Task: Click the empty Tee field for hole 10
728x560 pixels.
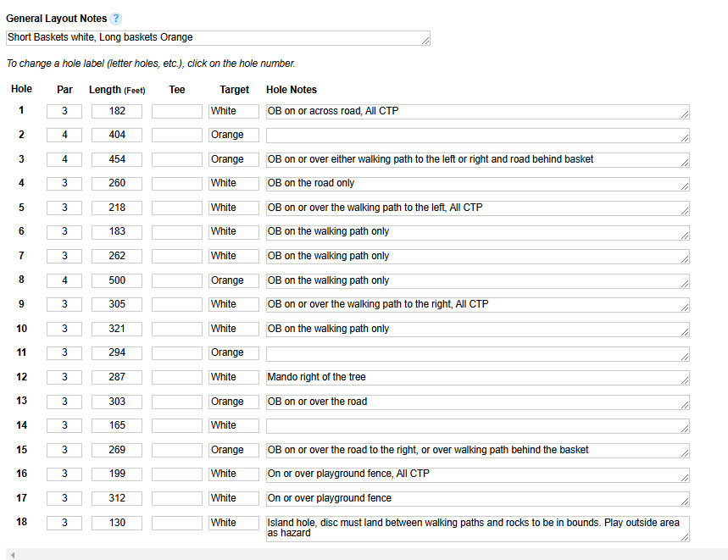Action: pyautogui.click(x=177, y=329)
